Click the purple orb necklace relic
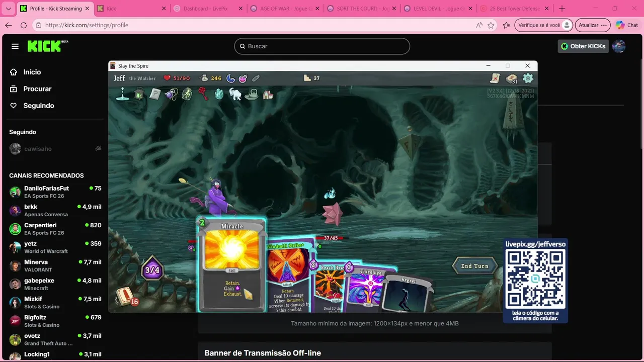The width and height of the screenshot is (644, 362). tap(171, 94)
